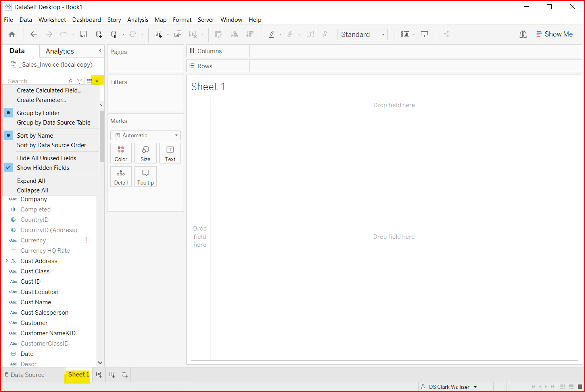Click the New Worksheet toolbar icon

[x=158, y=35]
